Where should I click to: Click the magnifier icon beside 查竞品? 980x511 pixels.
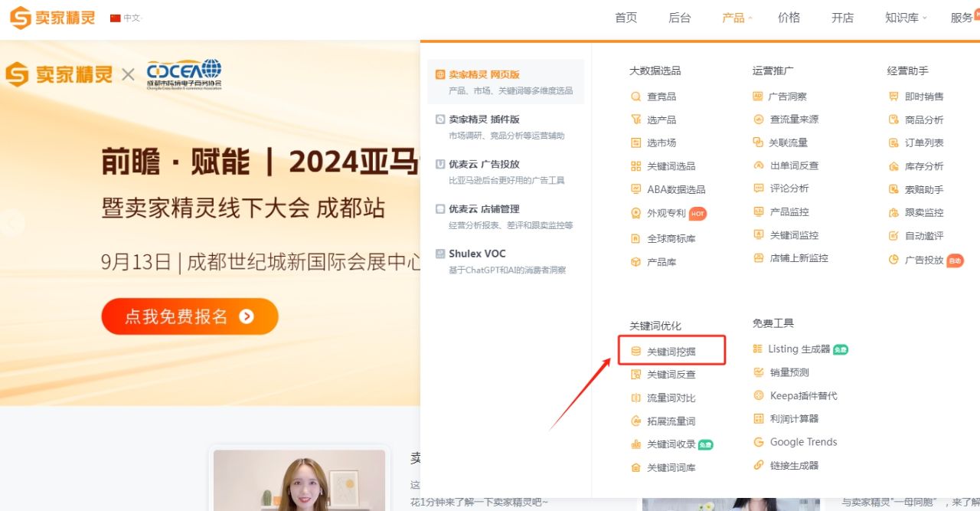click(x=635, y=97)
